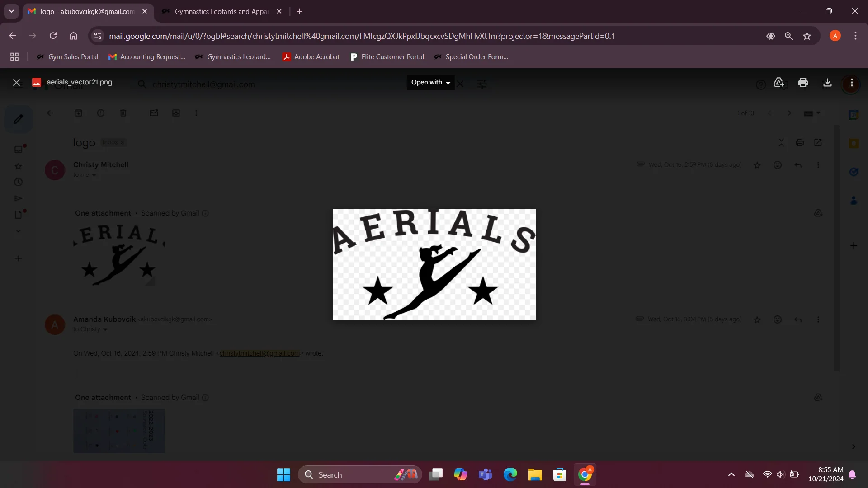Print the previewed image
Screen dimensions: 868x488
pyautogui.click(x=803, y=83)
